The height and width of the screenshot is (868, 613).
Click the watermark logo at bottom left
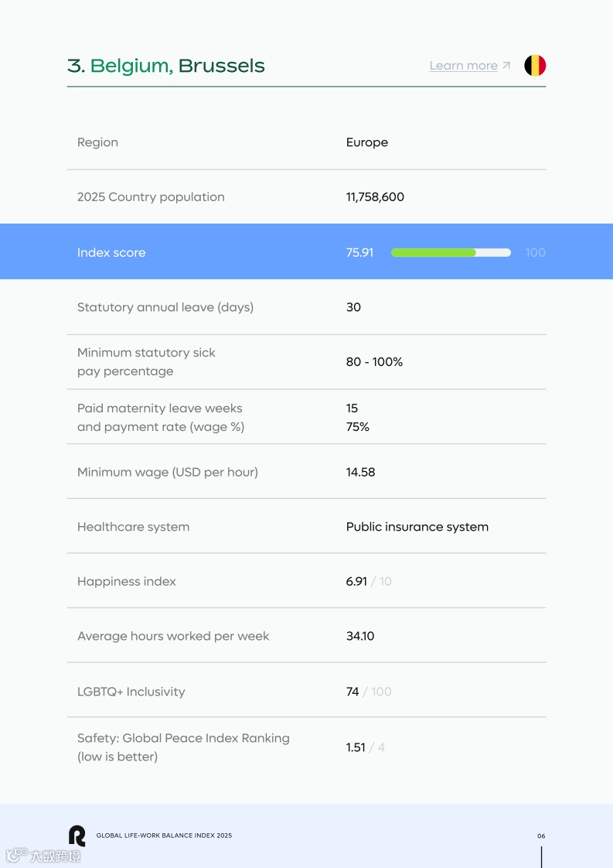pyautogui.click(x=43, y=856)
